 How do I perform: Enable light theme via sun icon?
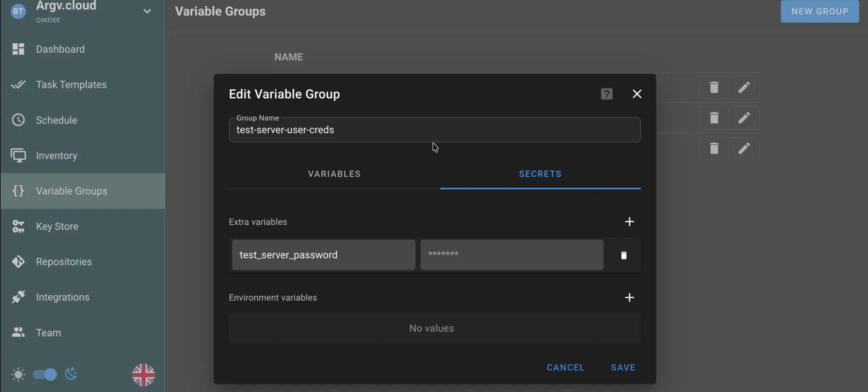[x=18, y=374]
